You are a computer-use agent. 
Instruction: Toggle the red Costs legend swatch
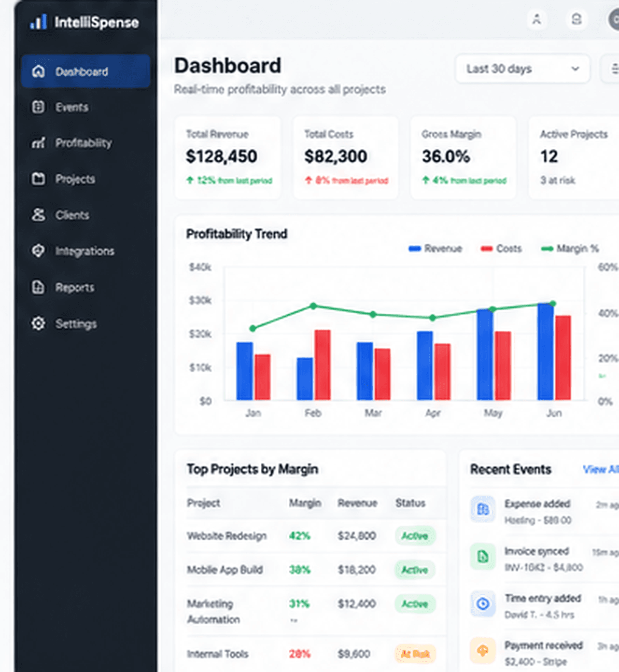coord(486,249)
